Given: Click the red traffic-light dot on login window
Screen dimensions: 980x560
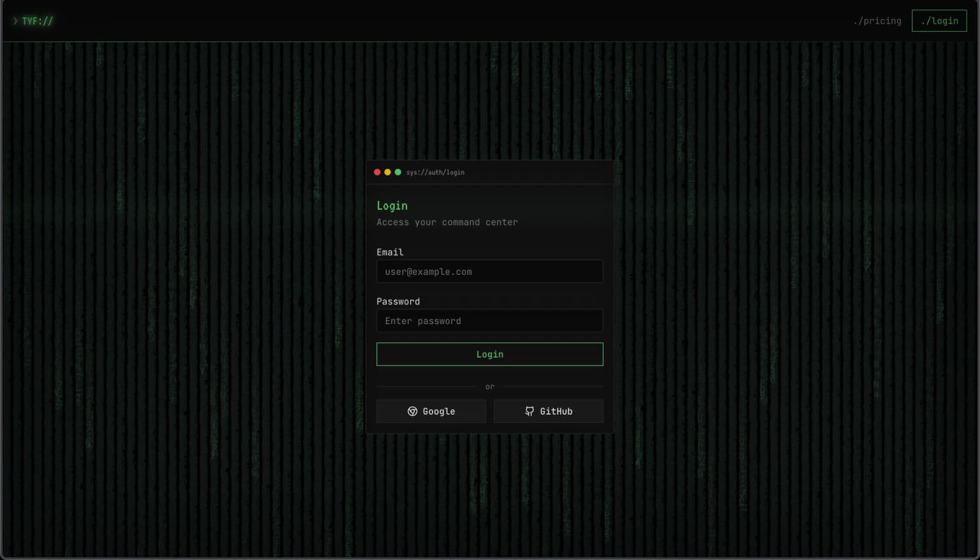Looking at the screenshot, I should coord(376,172).
